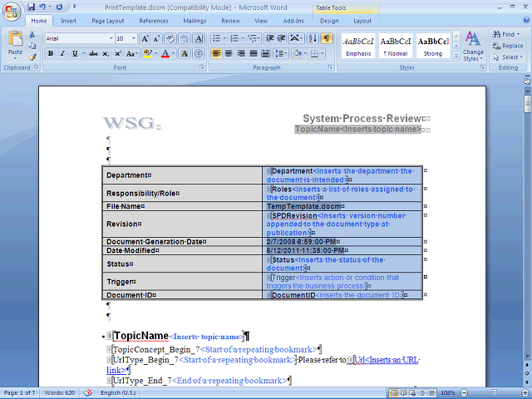The height and width of the screenshot is (399, 532).
Task: Toggle Bold formatting
Action: (x=51, y=53)
